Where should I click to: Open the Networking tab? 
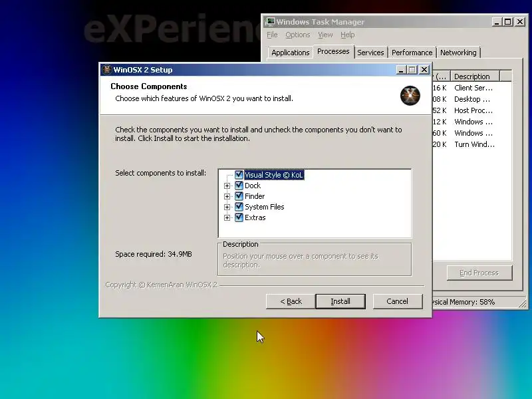pos(458,53)
